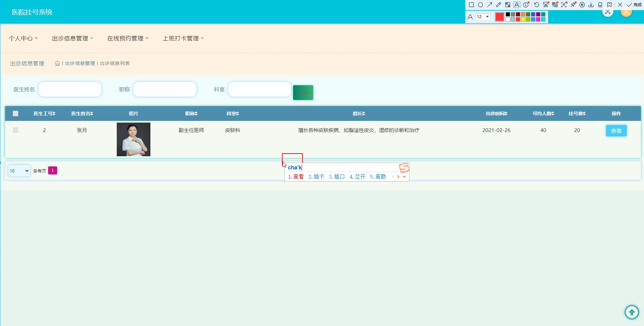The width and height of the screenshot is (644, 326).
Task: Sort table by 职称 column
Action: (191, 113)
